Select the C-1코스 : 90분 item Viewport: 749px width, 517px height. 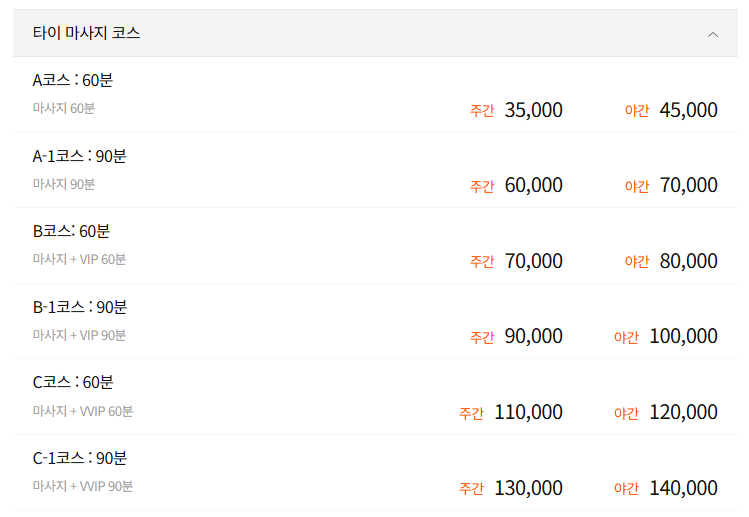click(80, 458)
